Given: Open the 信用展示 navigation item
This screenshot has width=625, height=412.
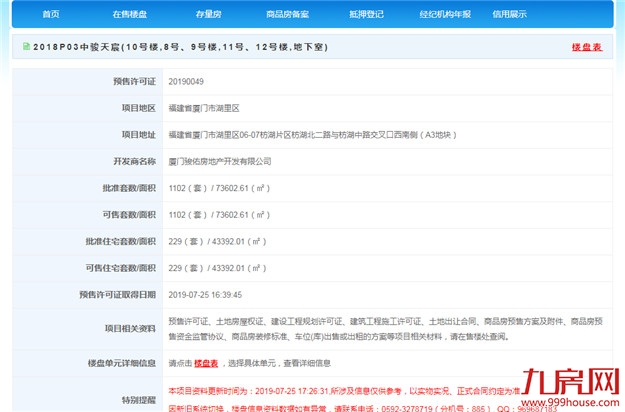Looking at the screenshot, I should 509,14.
